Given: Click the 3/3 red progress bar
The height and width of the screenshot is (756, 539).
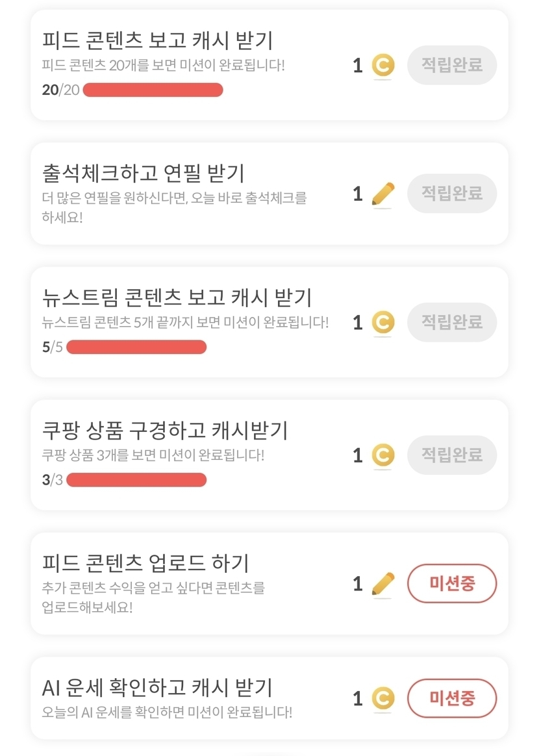Looking at the screenshot, I should coord(136,480).
